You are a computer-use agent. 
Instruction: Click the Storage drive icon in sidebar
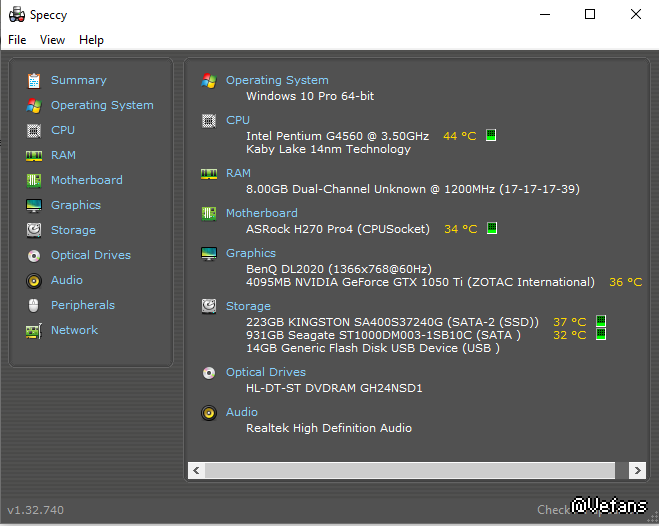(x=34, y=230)
